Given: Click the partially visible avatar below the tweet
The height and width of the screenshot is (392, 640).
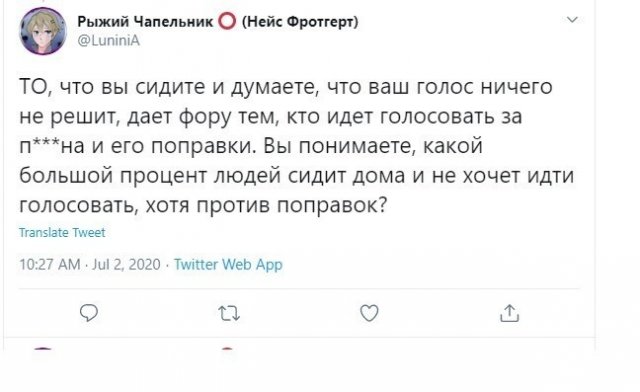Looking at the screenshot, I should [42, 350].
